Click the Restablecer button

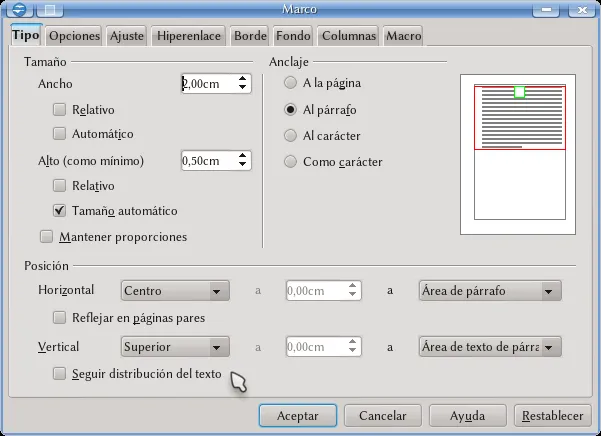pos(553,416)
